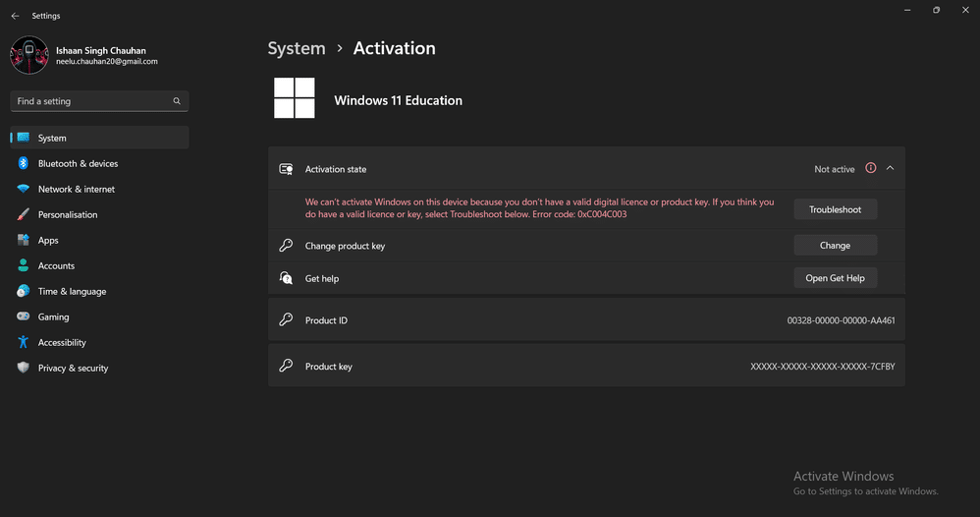The width and height of the screenshot is (980, 517).
Task: Click the Accessibility figure icon
Action: [24, 342]
